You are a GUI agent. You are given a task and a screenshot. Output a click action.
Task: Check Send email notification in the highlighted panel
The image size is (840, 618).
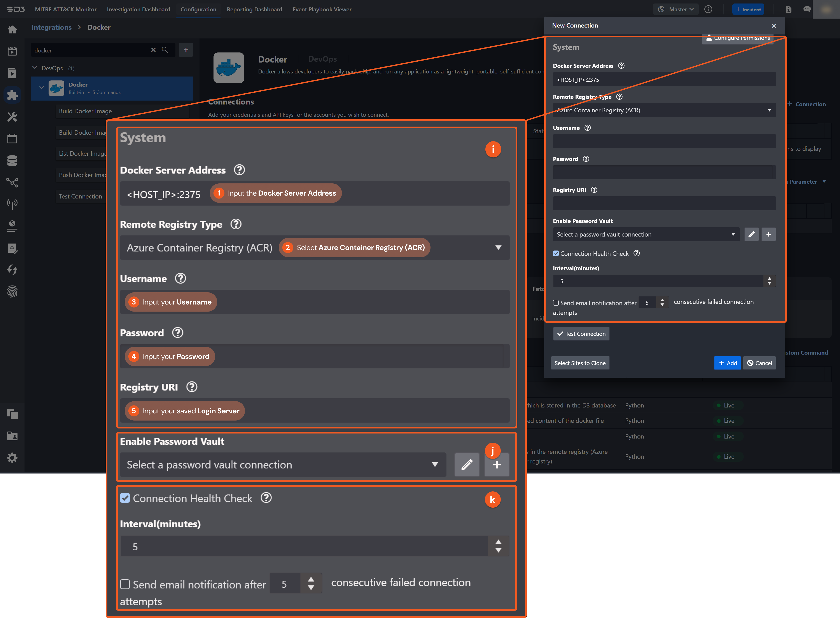(x=125, y=584)
